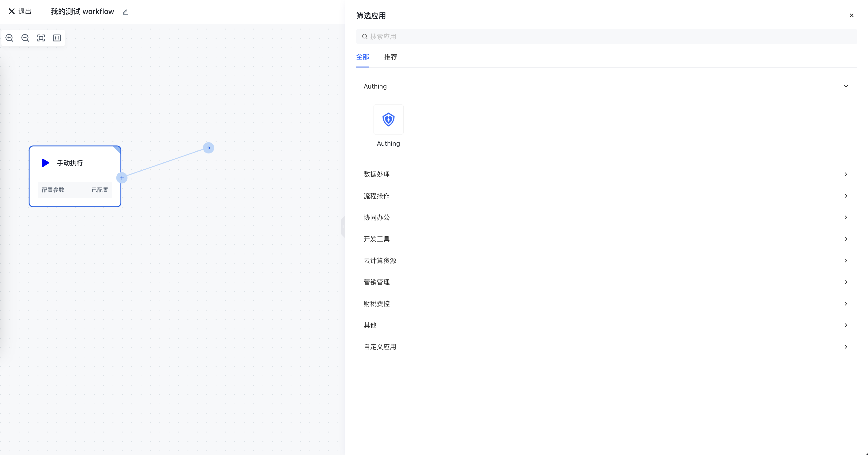Click the plus button on the connection line
This screenshot has height=455, width=868.
(122, 178)
